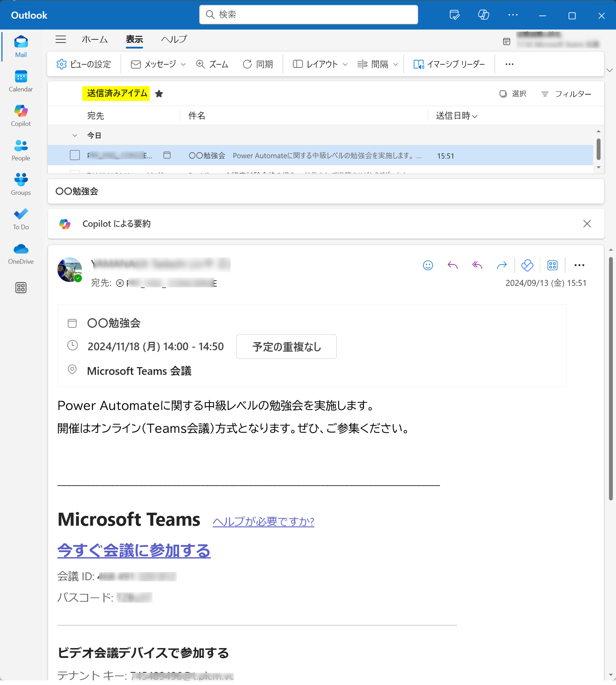Image resolution: width=616 pixels, height=685 pixels.
Task: Toggle favorite star for 送信済みアイテム
Action: [159, 94]
